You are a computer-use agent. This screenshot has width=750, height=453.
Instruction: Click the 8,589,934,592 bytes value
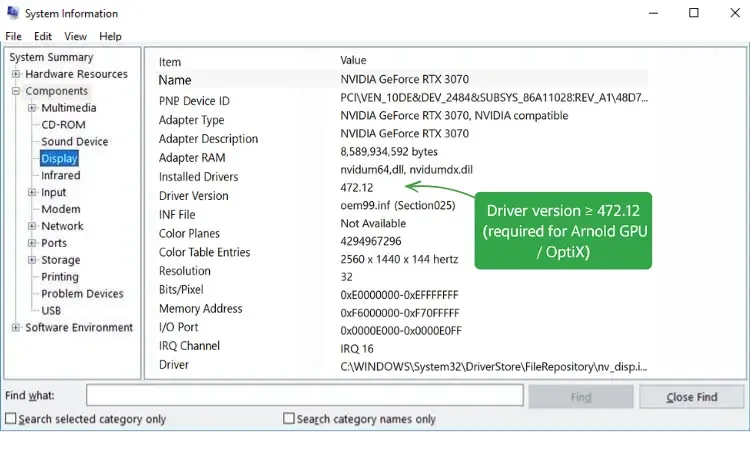(x=389, y=152)
